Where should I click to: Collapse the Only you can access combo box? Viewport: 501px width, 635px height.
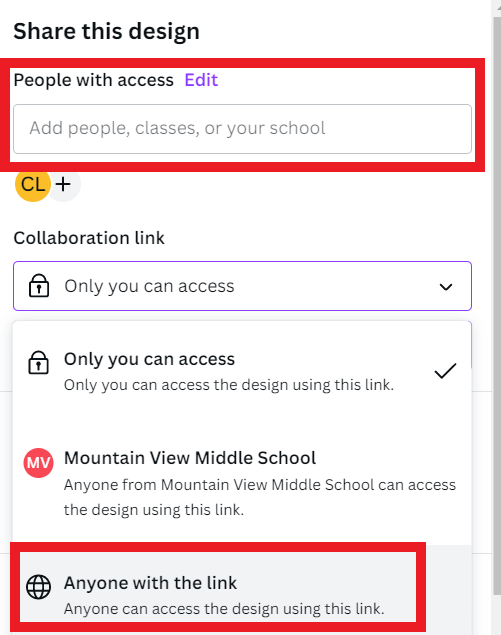(x=242, y=286)
